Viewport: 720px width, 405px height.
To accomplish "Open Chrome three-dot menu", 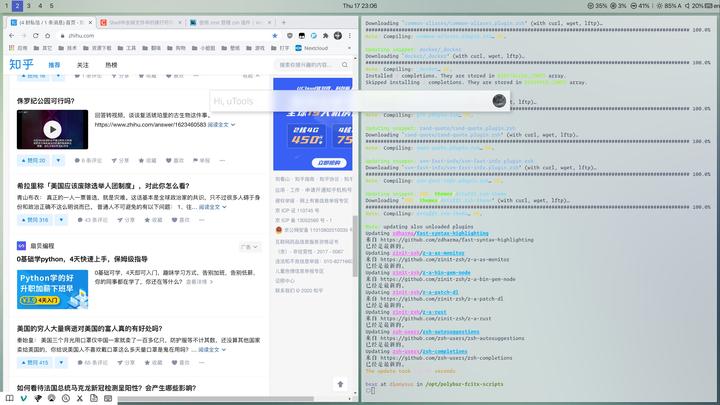I will [349, 36].
